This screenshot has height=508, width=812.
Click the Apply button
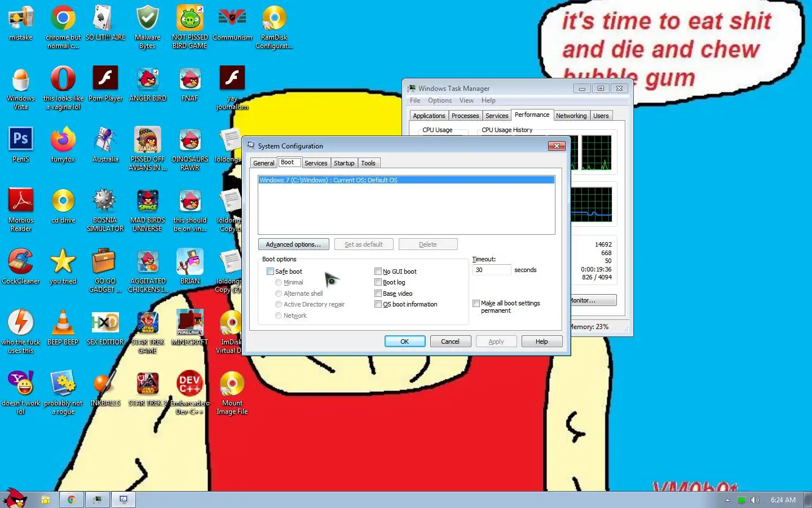tap(496, 341)
